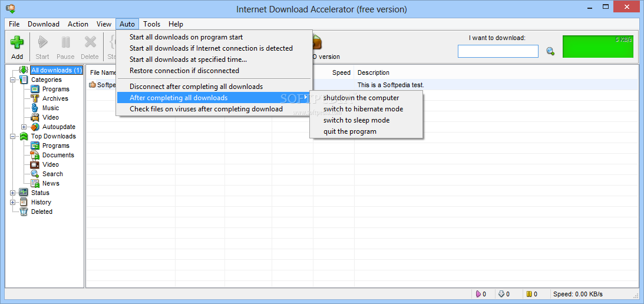Toggle Restore connection if disconnected
This screenshot has width=644, height=304.
tap(214, 71)
